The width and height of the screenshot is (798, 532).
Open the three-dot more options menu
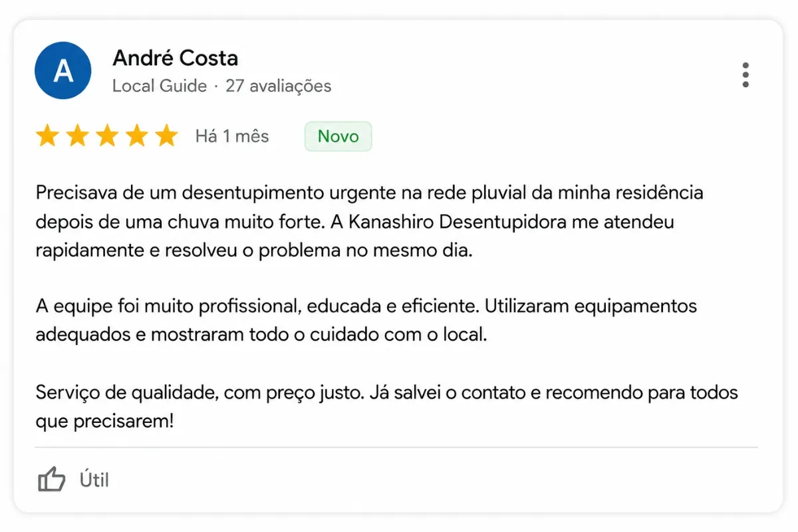pyautogui.click(x=745, y=75)
